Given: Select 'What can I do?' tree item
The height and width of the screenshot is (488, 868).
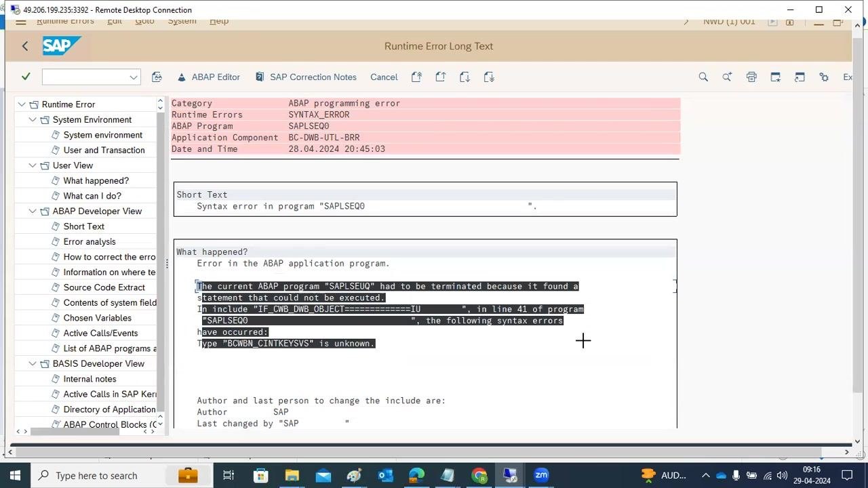Looking at the screenshot, I should [92, 196].
